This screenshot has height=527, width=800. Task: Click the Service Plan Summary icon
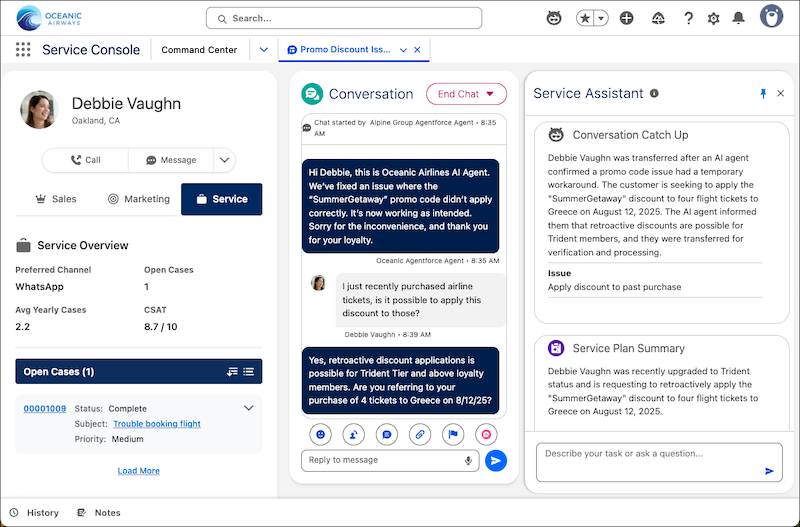pos(556,348)
